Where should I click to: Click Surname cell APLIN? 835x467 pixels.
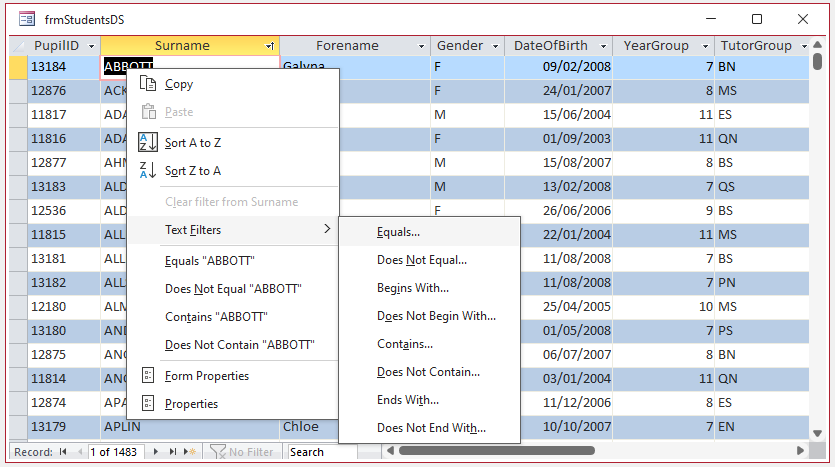pyautogui.click(x=190, y=427)
